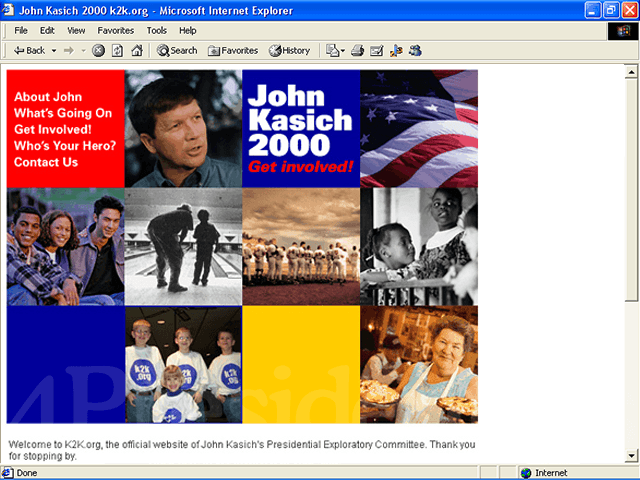
Task: Click the two girls black-and-white photo
Action: point(419,247)
